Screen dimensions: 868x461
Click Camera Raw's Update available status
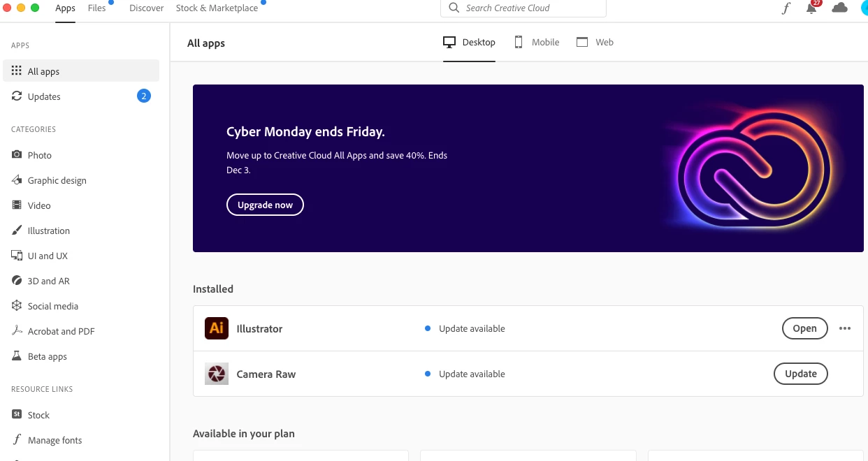472,374
